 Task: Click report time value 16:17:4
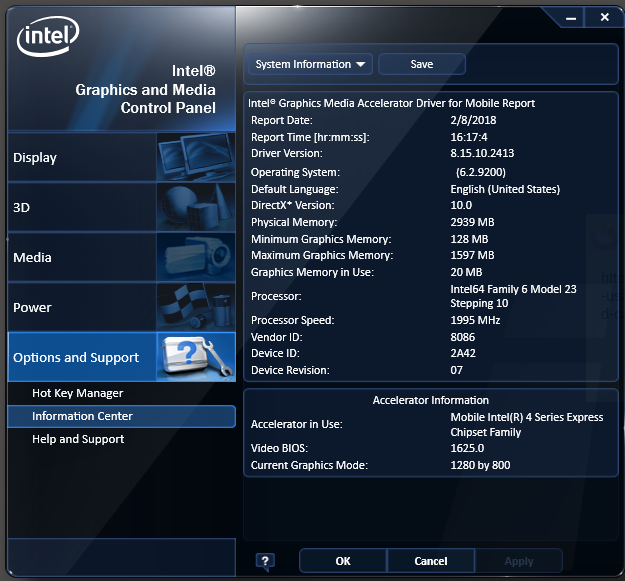click(469, 137)
